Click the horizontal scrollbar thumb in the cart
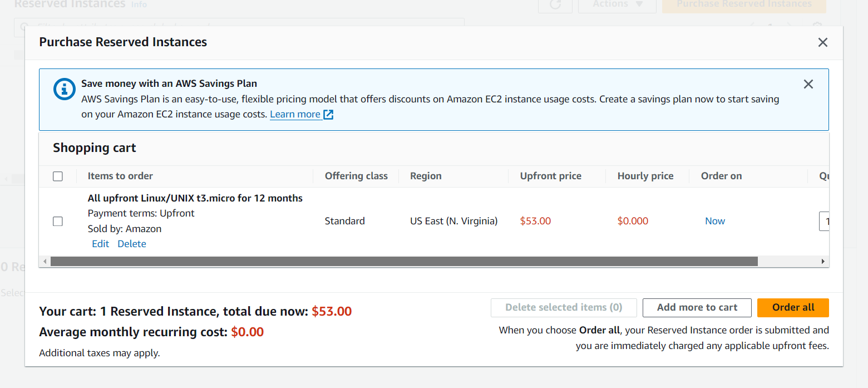 [403, 261]
